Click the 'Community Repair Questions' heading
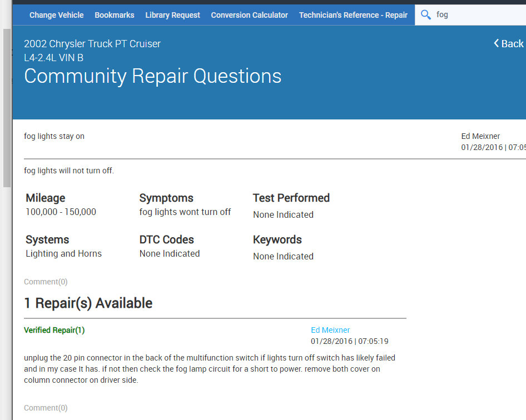The height and width of the screenshot is (420, 526). coord(153,76)
